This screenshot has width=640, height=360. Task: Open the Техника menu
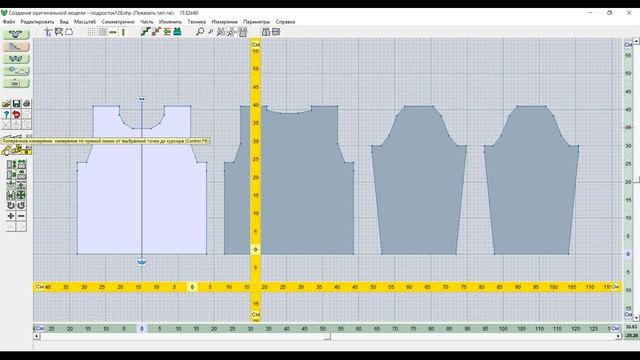point(196,22)
